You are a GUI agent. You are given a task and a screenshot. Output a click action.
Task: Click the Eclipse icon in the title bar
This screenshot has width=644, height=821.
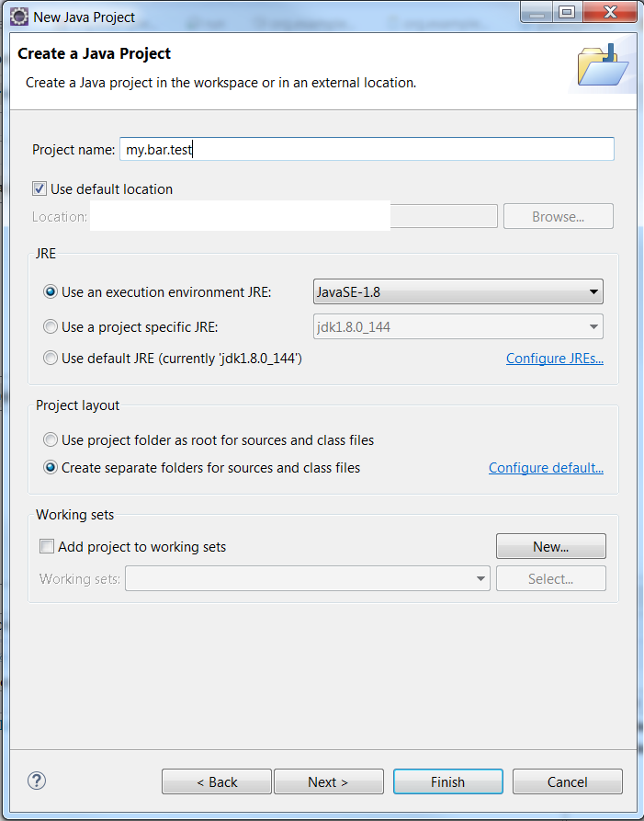(18, 16)
